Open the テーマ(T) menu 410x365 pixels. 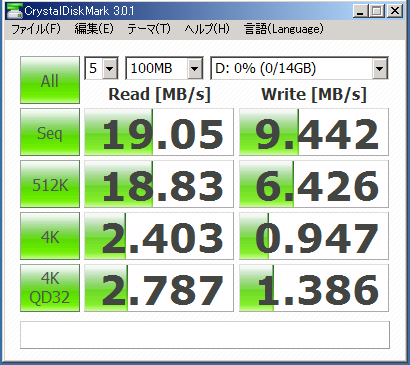point(149,29)
